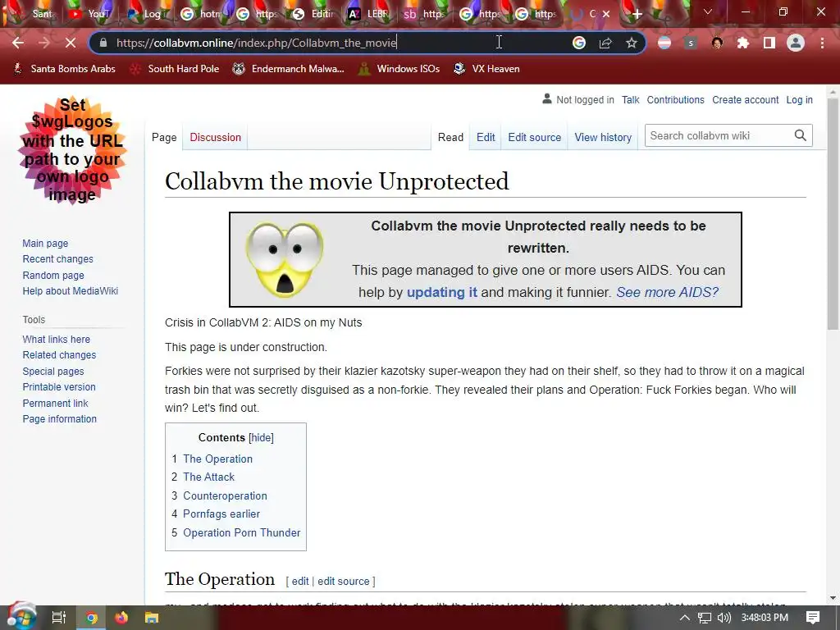Open a new browser tab
The image size is (840, 630).
pos(637,14)
